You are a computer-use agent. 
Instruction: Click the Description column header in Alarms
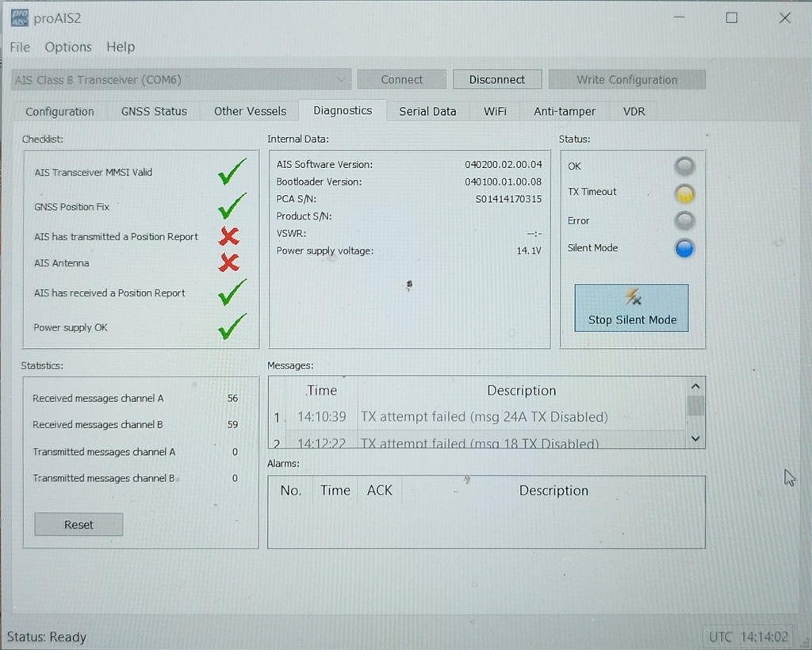pyautogui.click(x=553, y=490)
